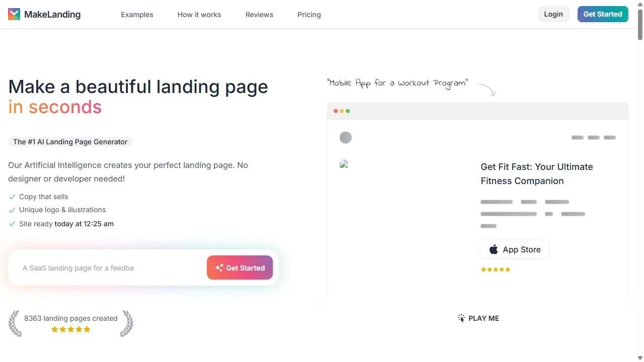Click the Get Fit Fast headline in preview

coord(537,174)
